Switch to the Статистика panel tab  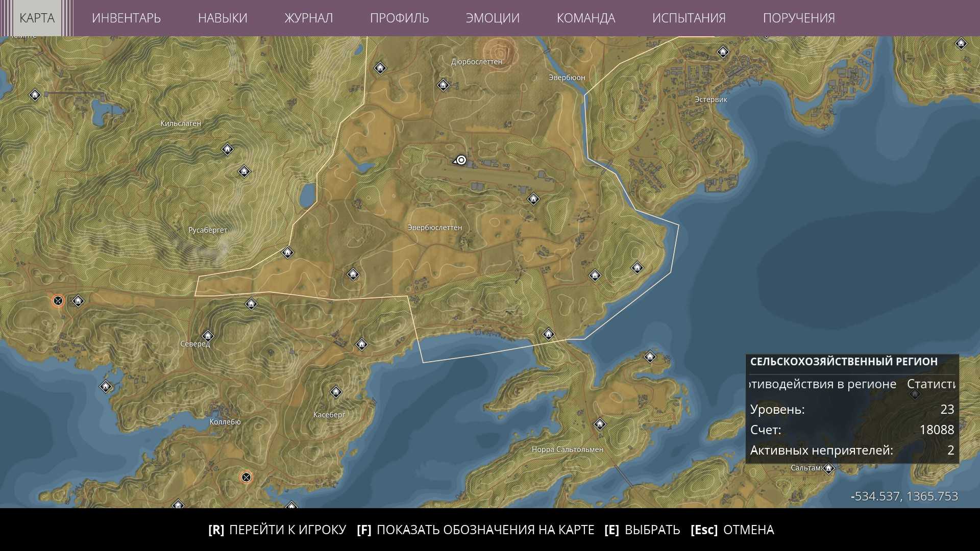pos(930,384)
